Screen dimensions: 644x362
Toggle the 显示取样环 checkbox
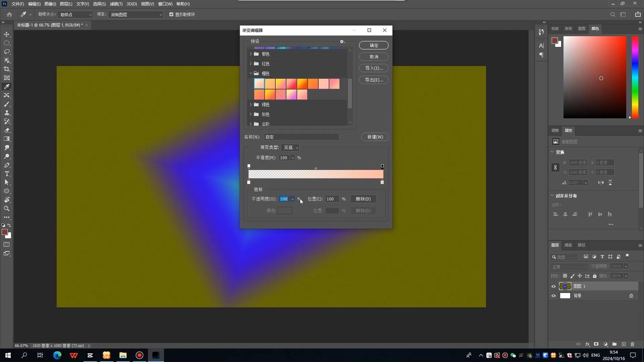click(x=172, y=14)
